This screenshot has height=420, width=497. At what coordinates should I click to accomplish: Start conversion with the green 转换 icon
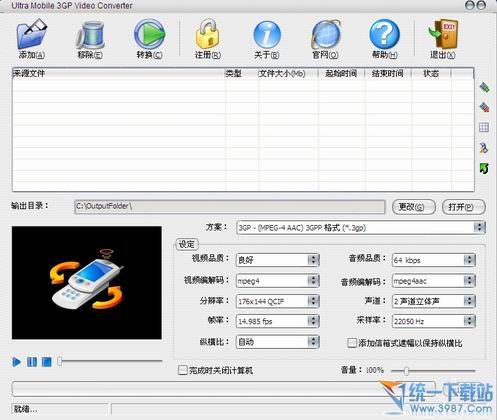pyautogui.click(x=149, y=34)
